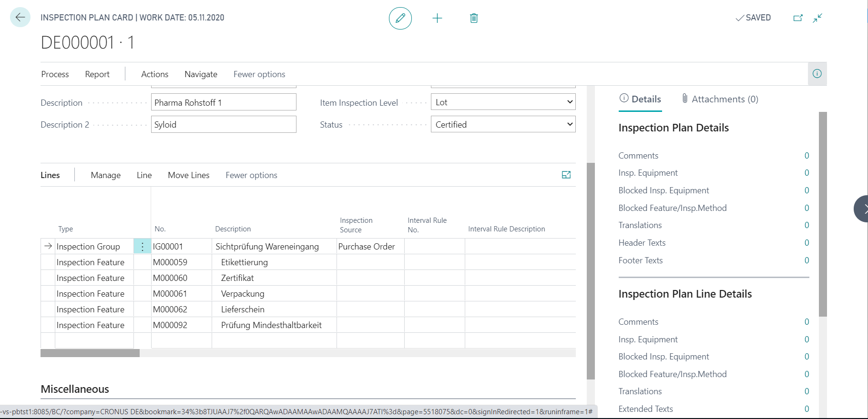Click the dark side panel arrow
This screenshot has height=419, width=868.
[x=861, y=209]
